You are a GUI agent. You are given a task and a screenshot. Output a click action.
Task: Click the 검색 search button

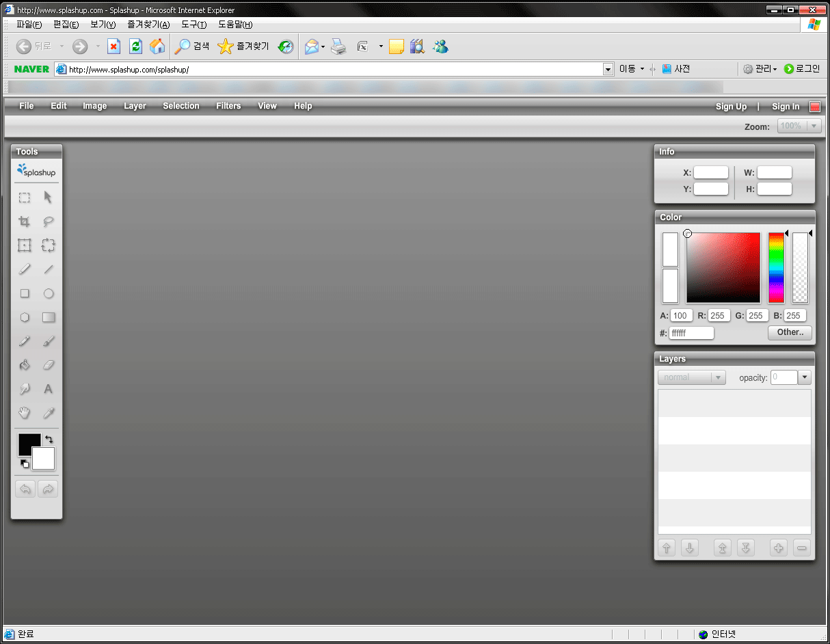click(x=192, y=46)
